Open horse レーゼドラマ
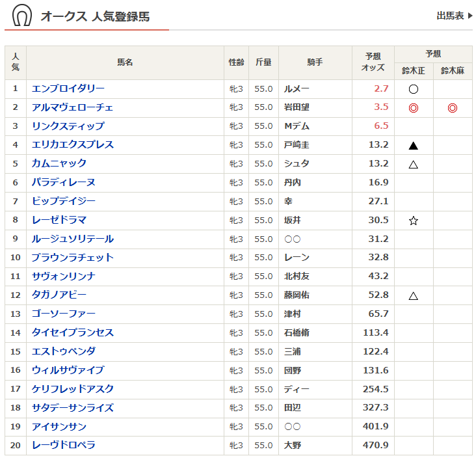The image size is (476, 458). click(59, 220)
